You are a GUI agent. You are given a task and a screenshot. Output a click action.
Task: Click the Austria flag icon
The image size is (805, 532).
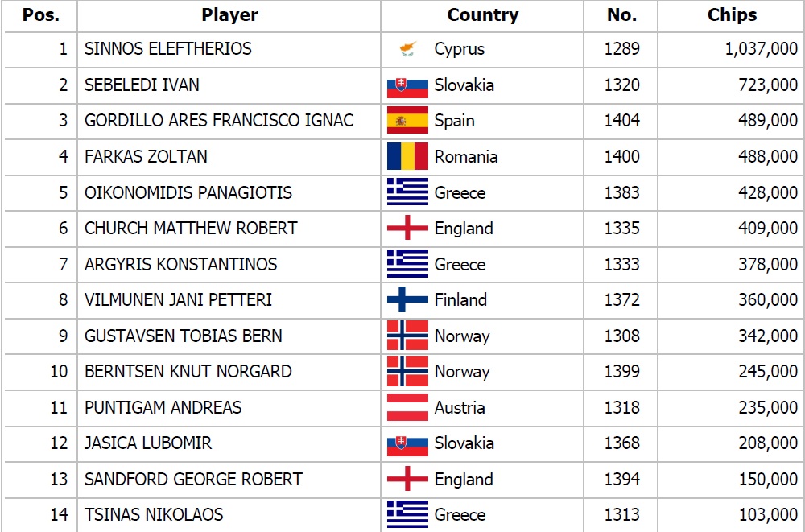click(407, 407)
